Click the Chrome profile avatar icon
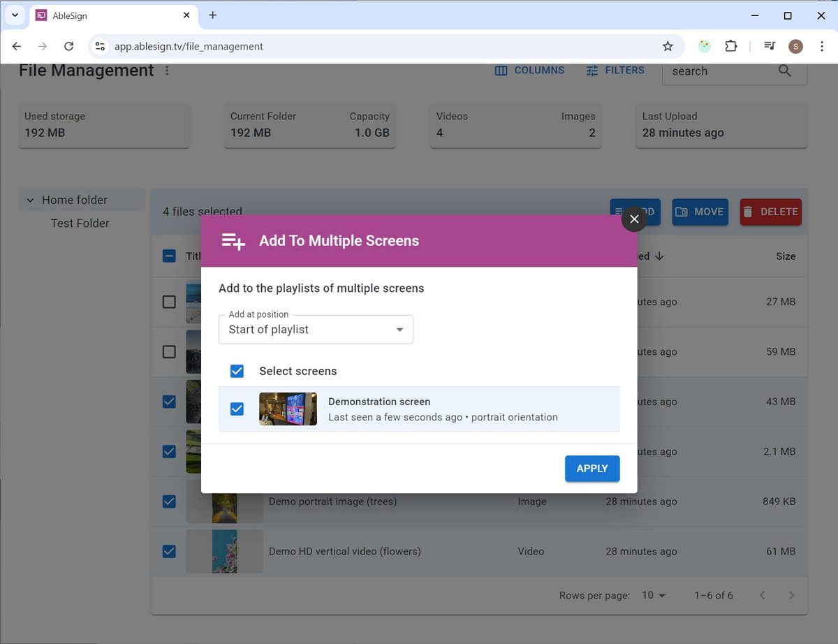Screen dimensions: 838x644 pos(795,46)
